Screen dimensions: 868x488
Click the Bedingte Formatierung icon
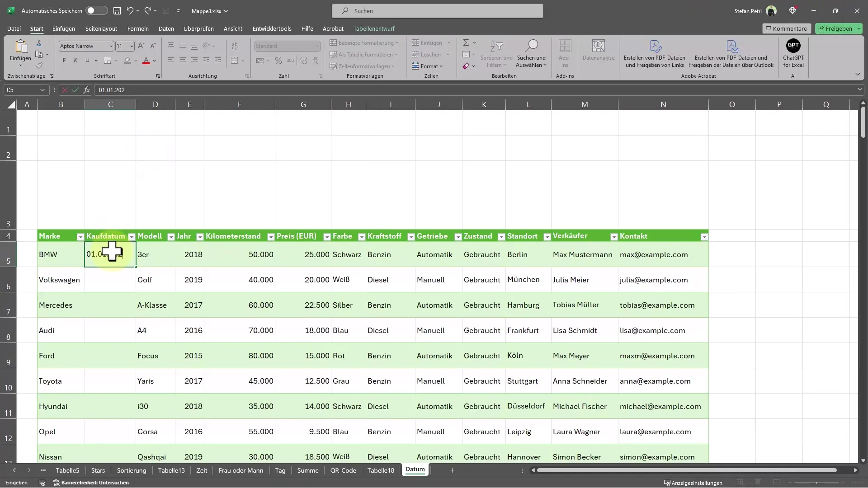tap(363, 43)
